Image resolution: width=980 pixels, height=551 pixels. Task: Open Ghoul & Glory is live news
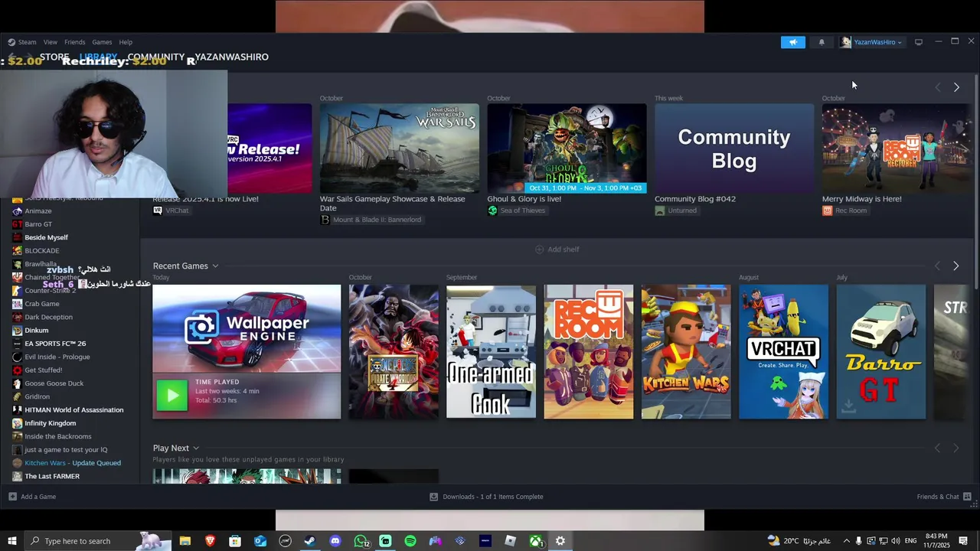pyautogui.click(x=567, y=148)
